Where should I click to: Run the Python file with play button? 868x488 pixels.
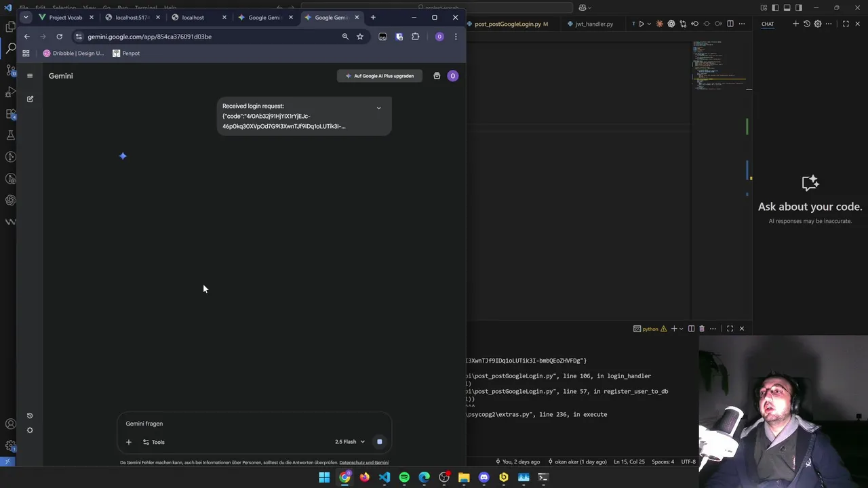[x=642, y=24]
